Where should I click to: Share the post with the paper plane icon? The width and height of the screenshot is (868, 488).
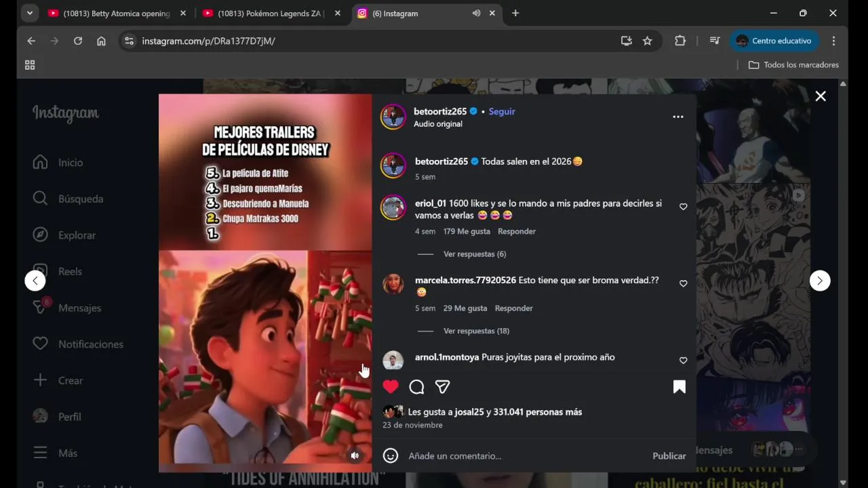pos(442,387)
